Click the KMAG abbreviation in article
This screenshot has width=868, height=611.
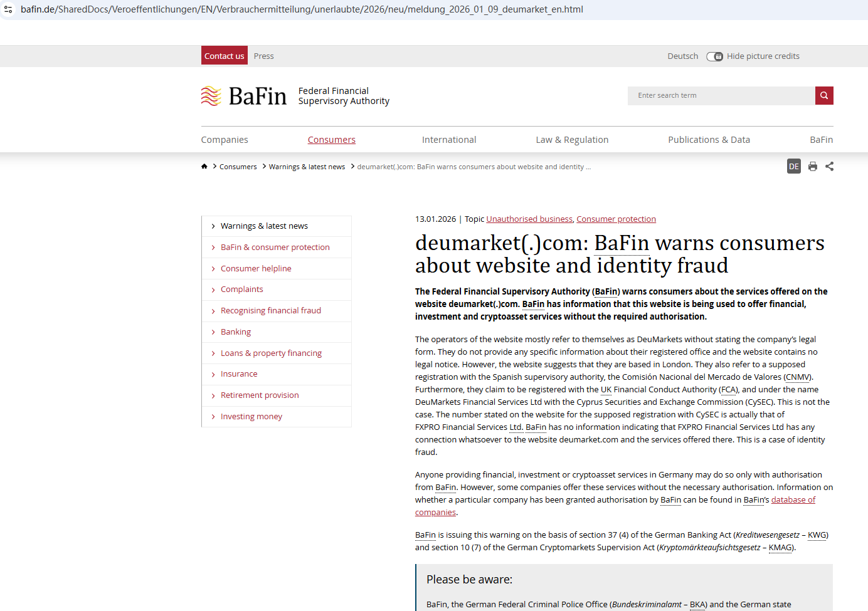(780, 547)
